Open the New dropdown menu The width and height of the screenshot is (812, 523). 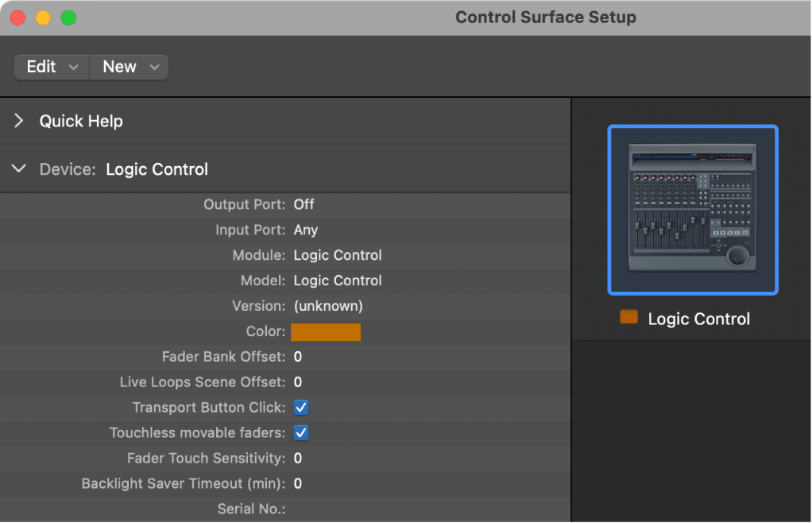tap(128, 67)
